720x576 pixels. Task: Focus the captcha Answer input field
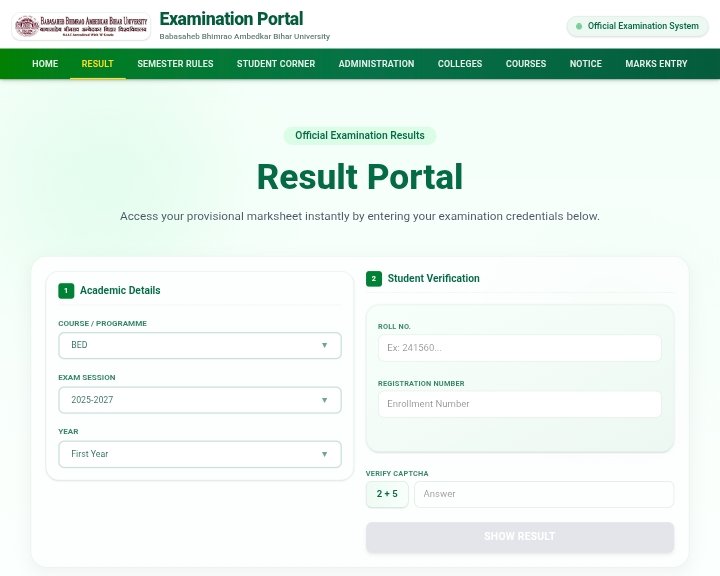click(544, 494)
